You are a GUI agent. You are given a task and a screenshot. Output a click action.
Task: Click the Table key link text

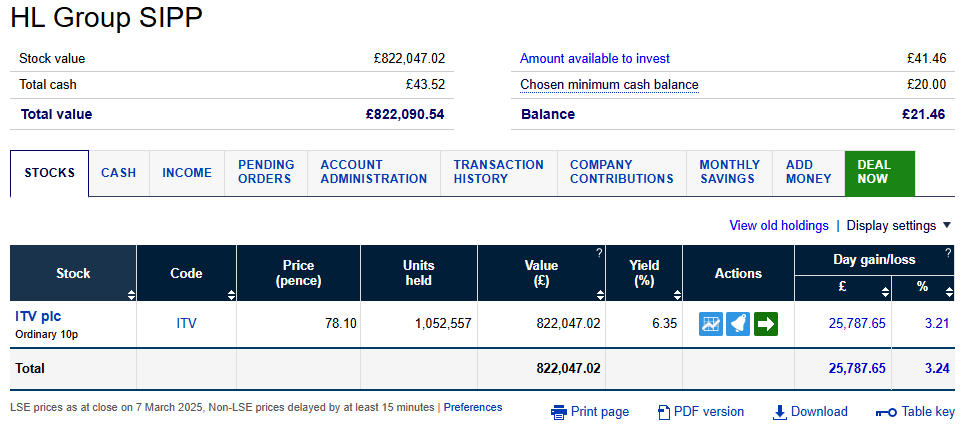[928, 412]
